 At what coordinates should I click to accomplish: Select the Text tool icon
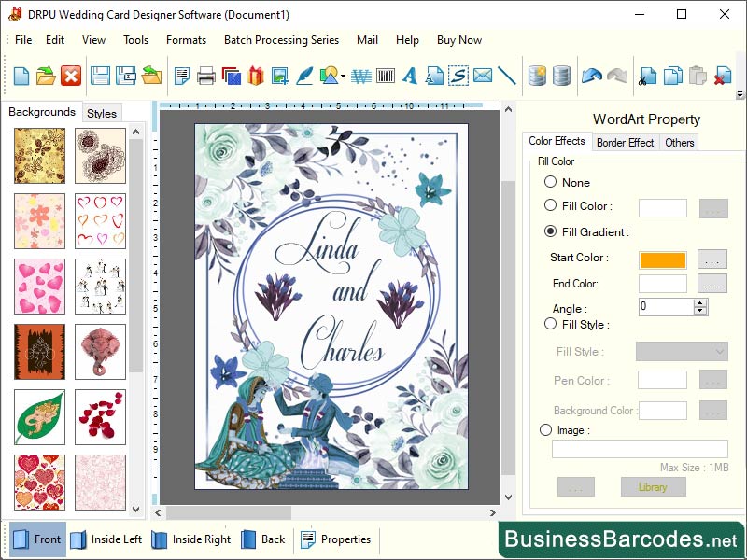(410, 76)
